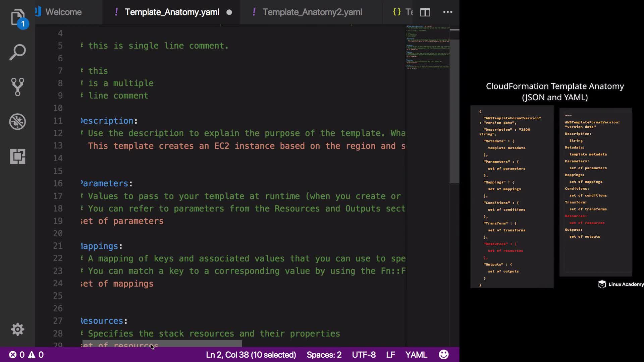644x362 pixels.
Task: Click the errors and warnings status indicator
Action: [26, 355]
